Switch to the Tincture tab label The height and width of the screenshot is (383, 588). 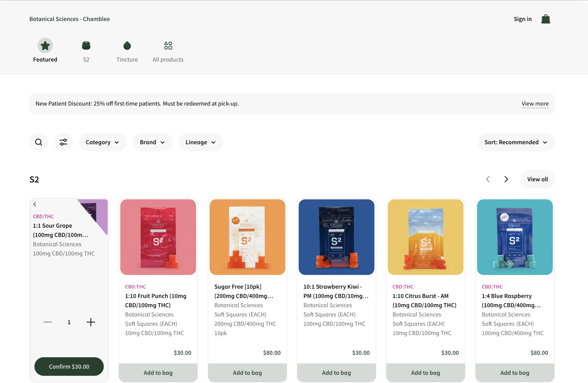127,60
